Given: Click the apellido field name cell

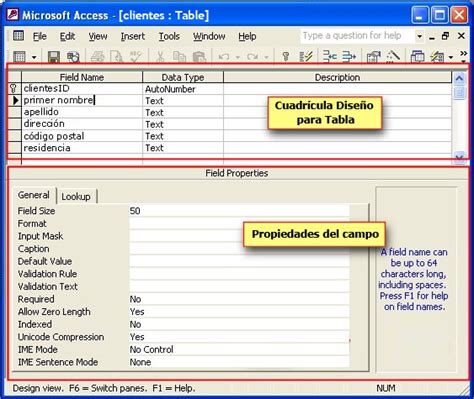Looking at the screenshot, I should pos(82,112).
